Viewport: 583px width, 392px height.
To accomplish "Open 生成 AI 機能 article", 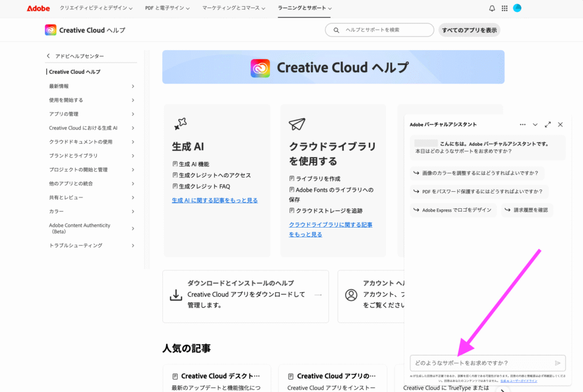I will (194, 164).
